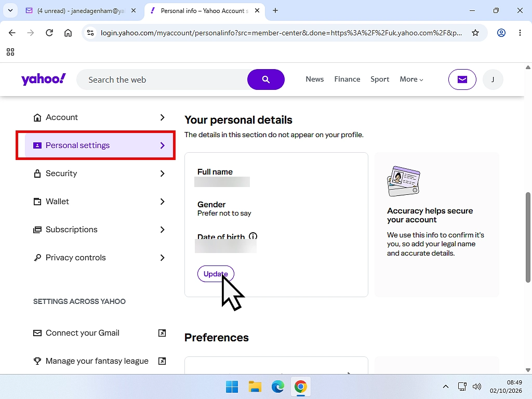Open a new browser tab
Image resolution: width=532 pixels, height=399 pixels.
click(275, 10)
